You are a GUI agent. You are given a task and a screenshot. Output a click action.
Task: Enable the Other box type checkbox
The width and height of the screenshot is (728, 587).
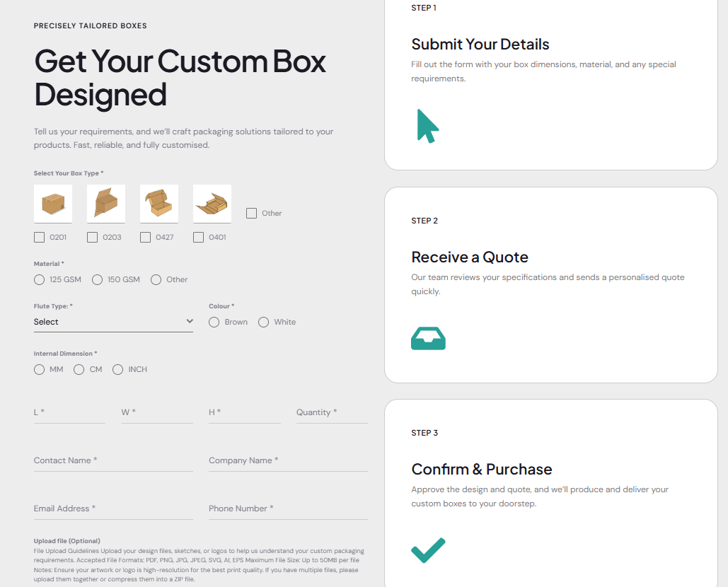(x=252, y=212)
